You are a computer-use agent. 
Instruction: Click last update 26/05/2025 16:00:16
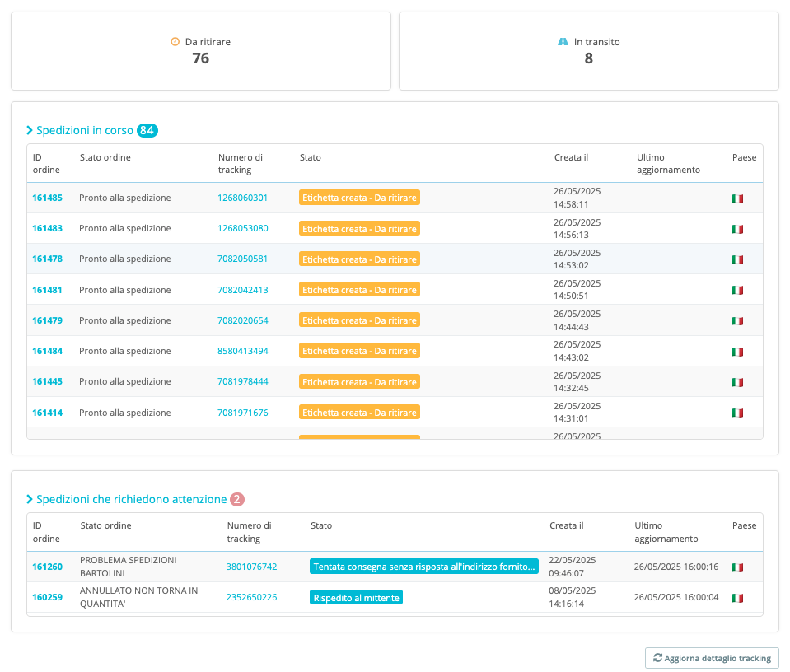pyautogui.click(x=676, y=567)
